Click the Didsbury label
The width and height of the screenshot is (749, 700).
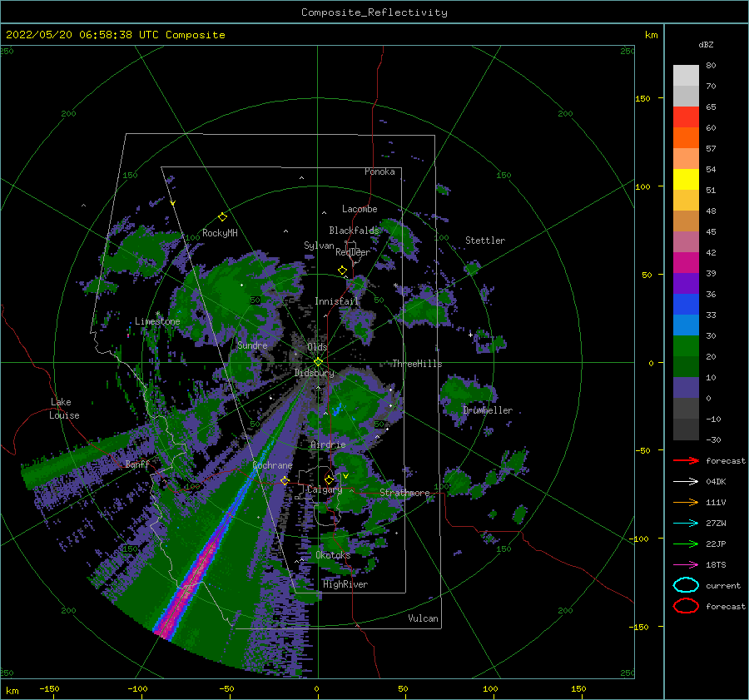point(314,373)
